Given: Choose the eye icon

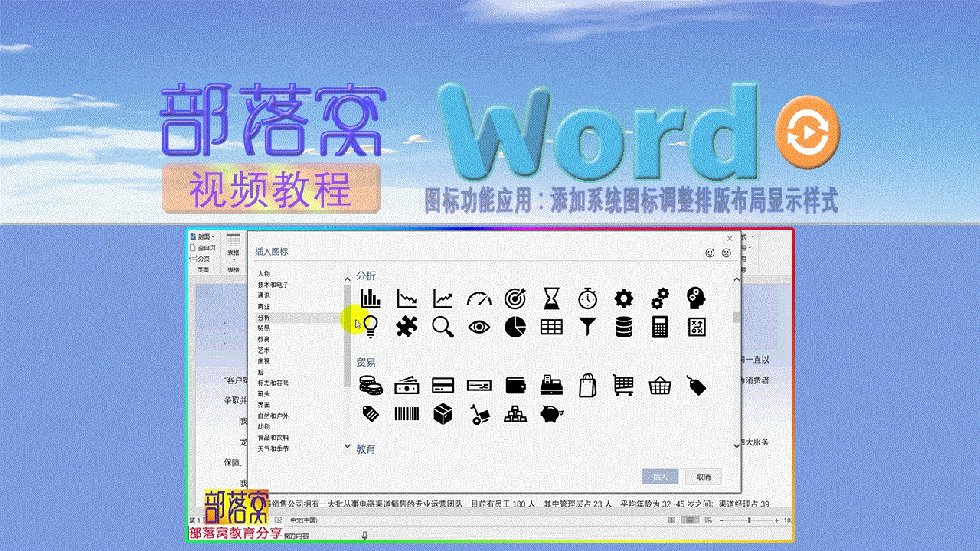Looking at the screenshot, I should pyautogui.click(x=479, y=327).
